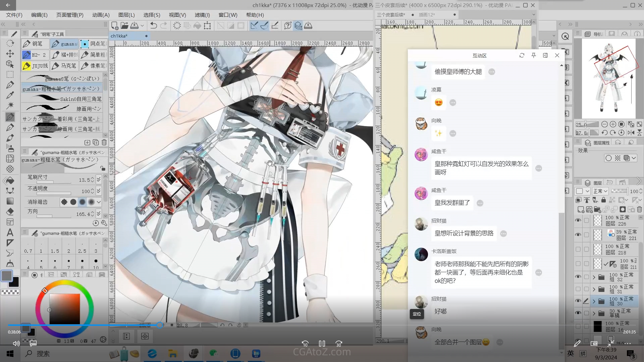644x362 pixels.
Task: Select the eraser tool
Action: [10, 212]
